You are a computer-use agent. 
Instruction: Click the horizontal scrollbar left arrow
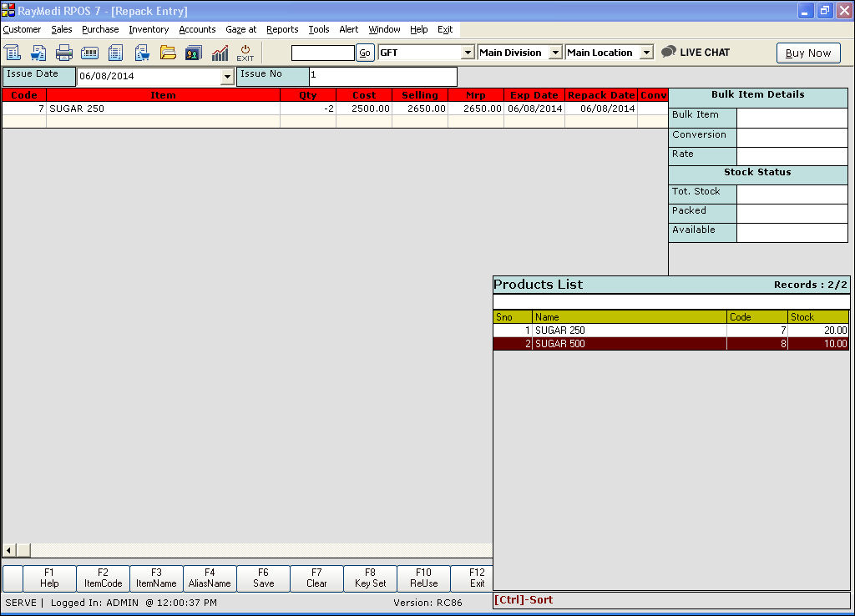[9, 550]
